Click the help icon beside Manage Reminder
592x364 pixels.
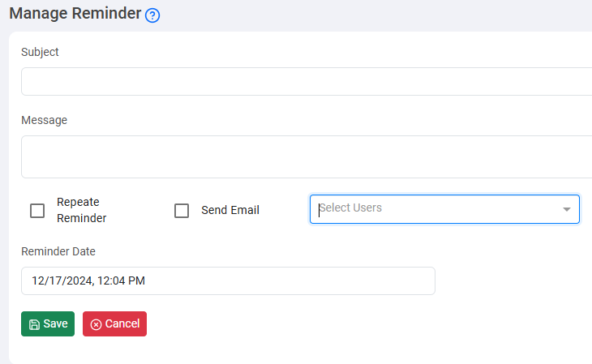point(152,15)
